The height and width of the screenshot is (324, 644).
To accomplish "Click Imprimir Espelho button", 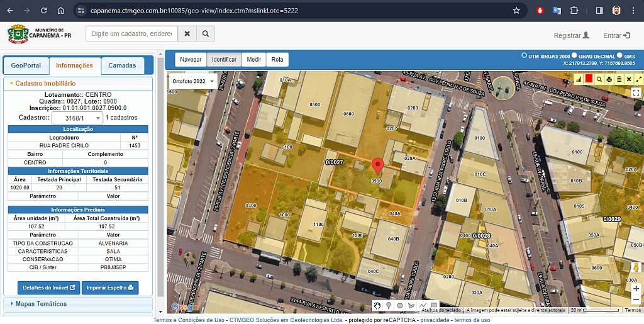I will [x=110, y=288].
